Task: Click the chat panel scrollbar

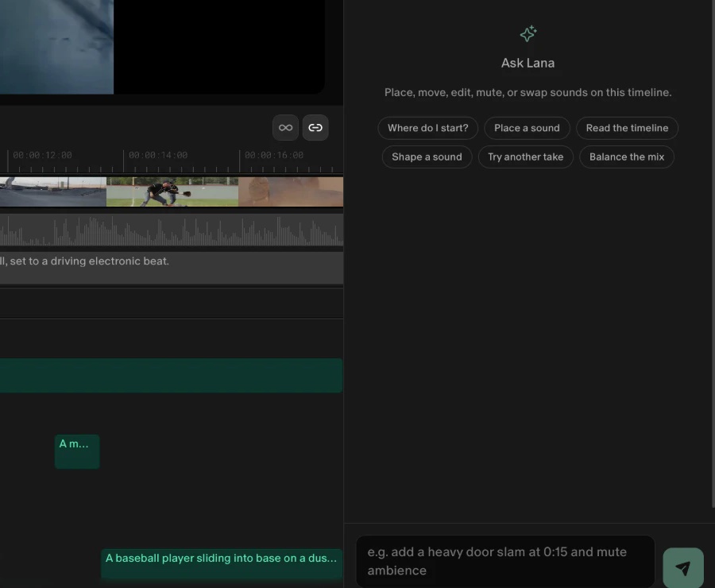Action: tap(713, 253)
